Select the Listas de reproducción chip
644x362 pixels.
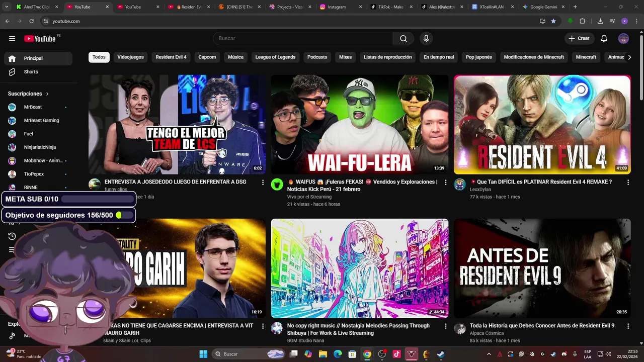point(388,57)
